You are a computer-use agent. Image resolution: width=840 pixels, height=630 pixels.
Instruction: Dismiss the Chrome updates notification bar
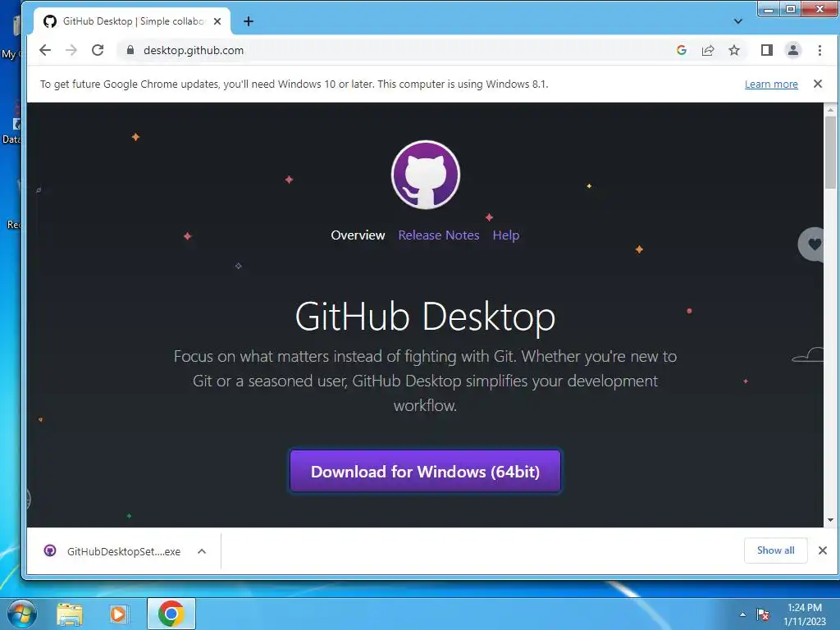[x=818, y=84]
